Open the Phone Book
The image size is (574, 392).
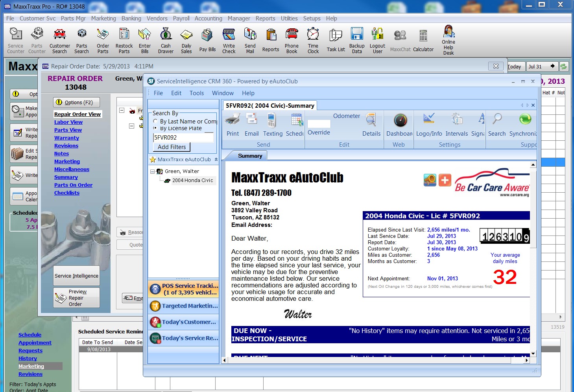292,40
